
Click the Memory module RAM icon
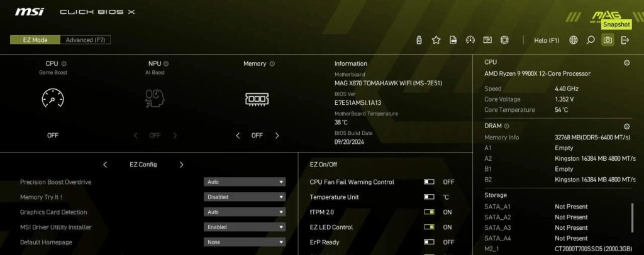(x=257, y=99)
